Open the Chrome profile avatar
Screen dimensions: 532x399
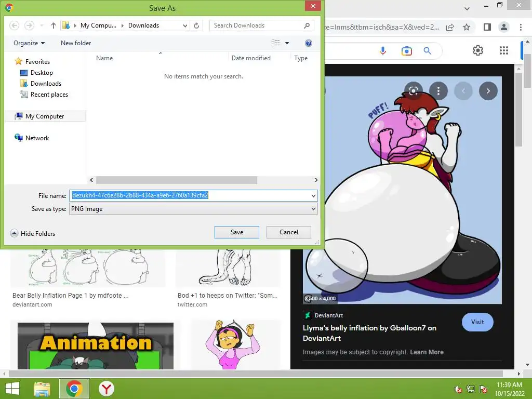(x=504, y=27)
